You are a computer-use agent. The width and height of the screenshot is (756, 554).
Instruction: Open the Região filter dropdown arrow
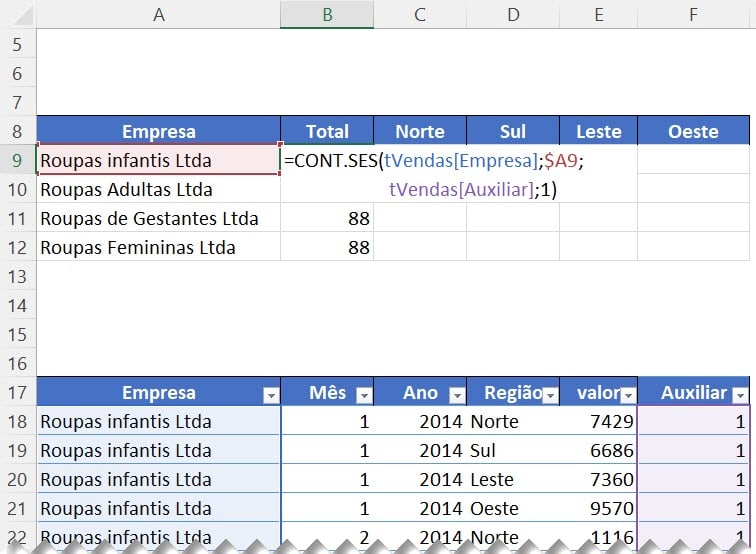coord(550,395)
